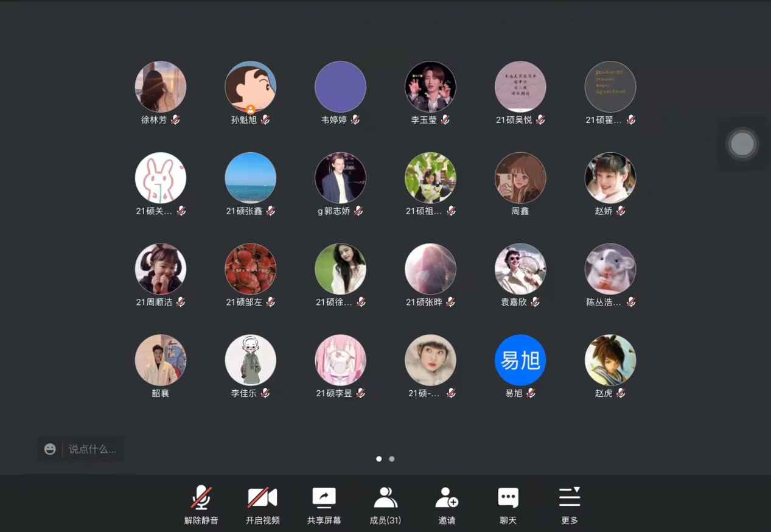771x532 pixels.
Task: Select 易旭's blue avatar
Action: click(520, 360)
